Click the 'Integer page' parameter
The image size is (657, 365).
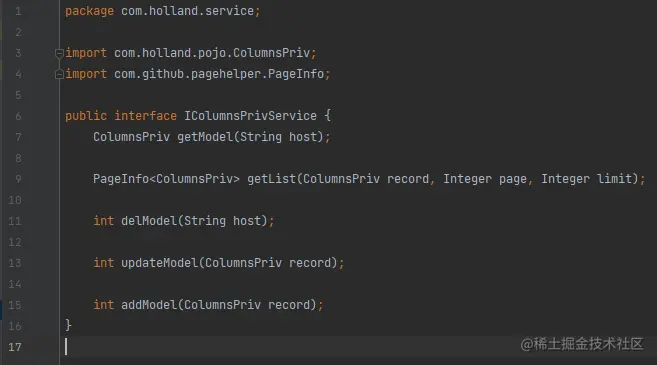pos(485,179)
